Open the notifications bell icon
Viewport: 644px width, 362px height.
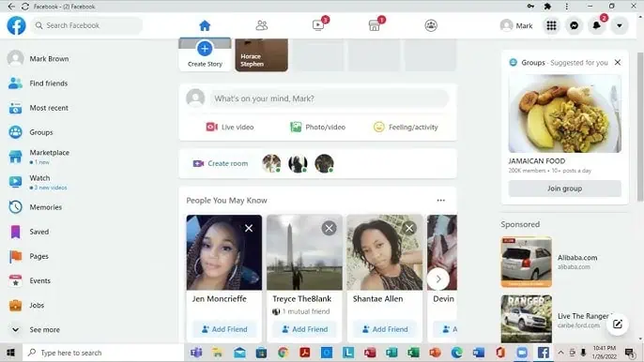pos(597,25)
